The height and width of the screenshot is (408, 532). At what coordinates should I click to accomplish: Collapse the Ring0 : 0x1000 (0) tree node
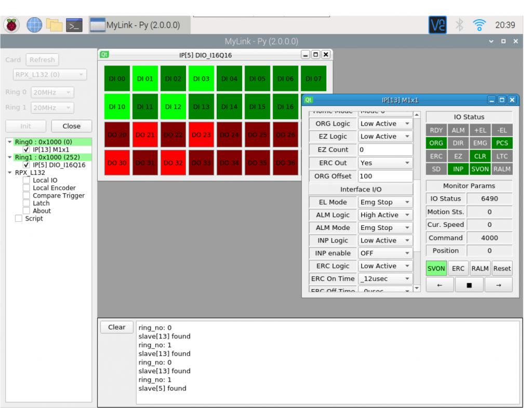pyautogui.click(x=10, y=142)
